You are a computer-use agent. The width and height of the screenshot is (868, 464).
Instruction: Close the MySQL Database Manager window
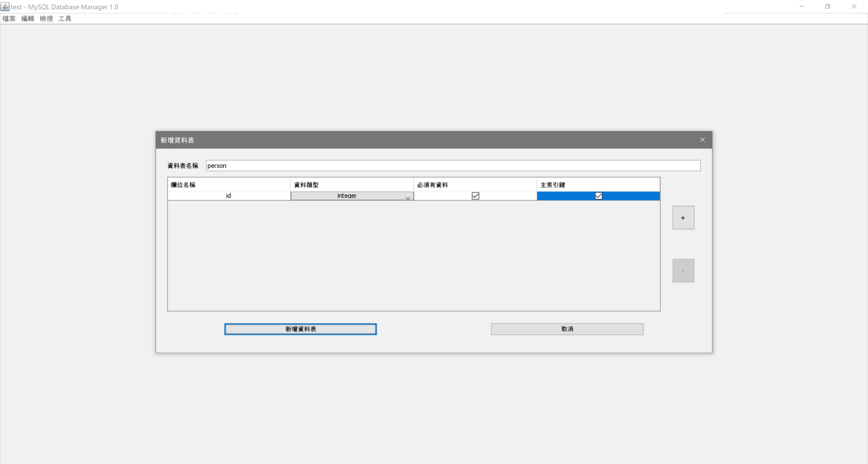click(x=854, y=6)
